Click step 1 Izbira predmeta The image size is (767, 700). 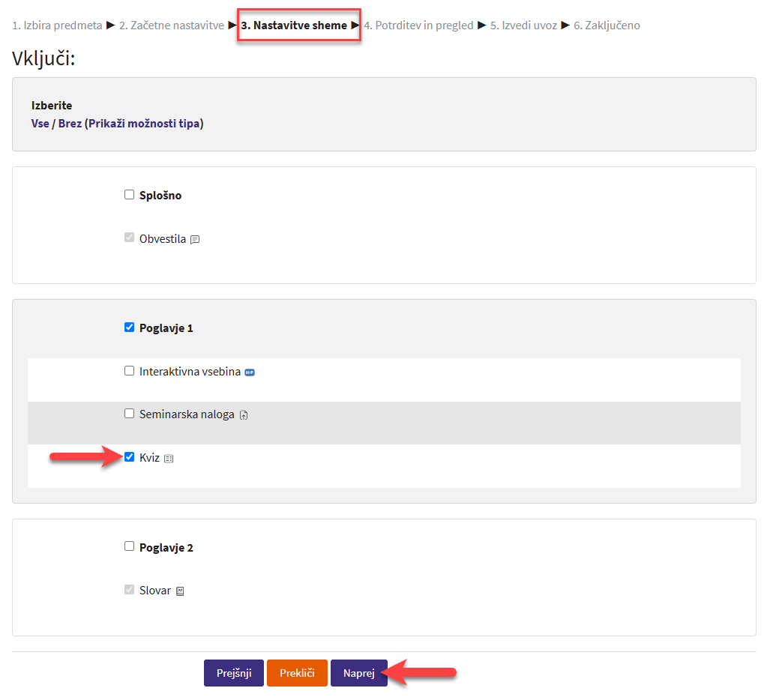pos(57,25)
